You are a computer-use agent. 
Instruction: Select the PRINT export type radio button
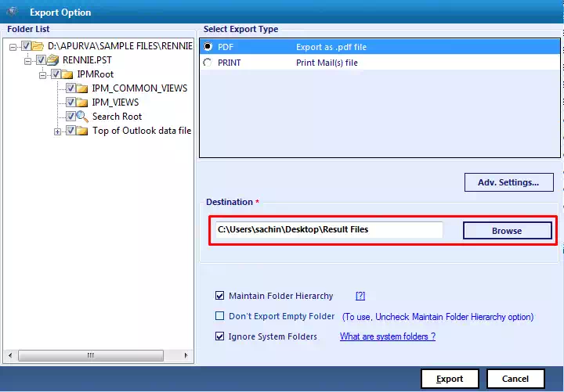pos(208,63)
